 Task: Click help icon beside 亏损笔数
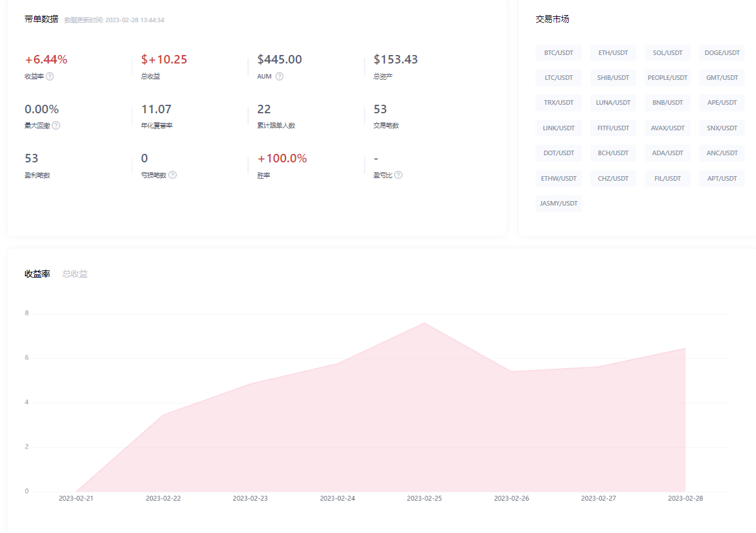[172, 175]
